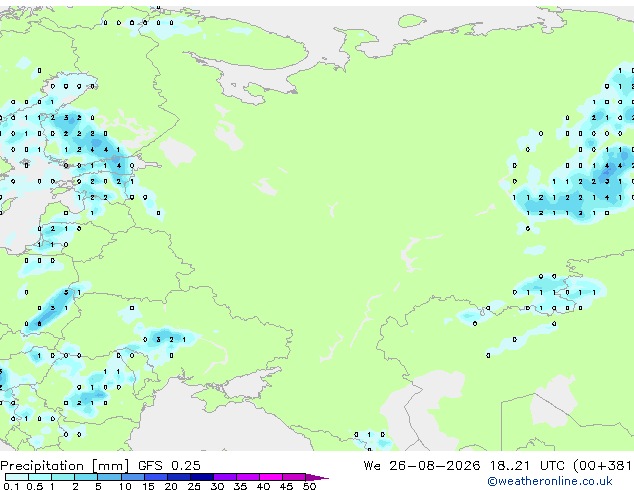Click the Precipitation [mm] title text
Screen dimensions: 634x490
(65, 466)
